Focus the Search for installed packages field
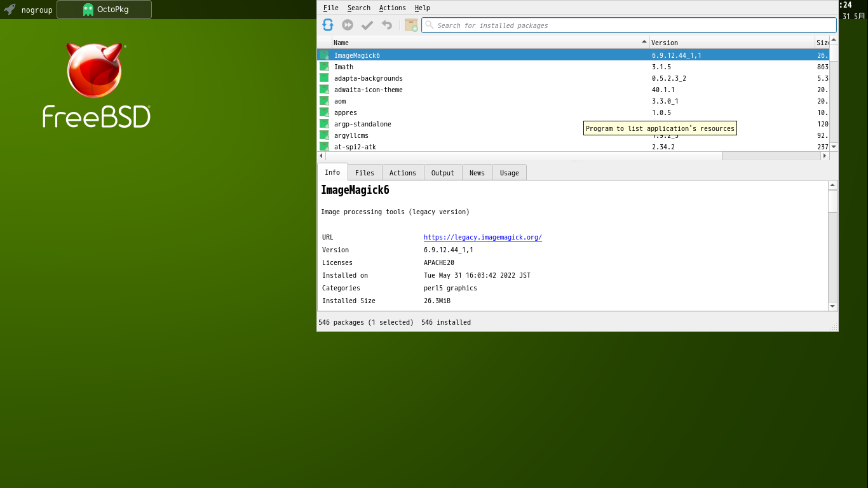868x488 pixels. click(x=629, y=25)
